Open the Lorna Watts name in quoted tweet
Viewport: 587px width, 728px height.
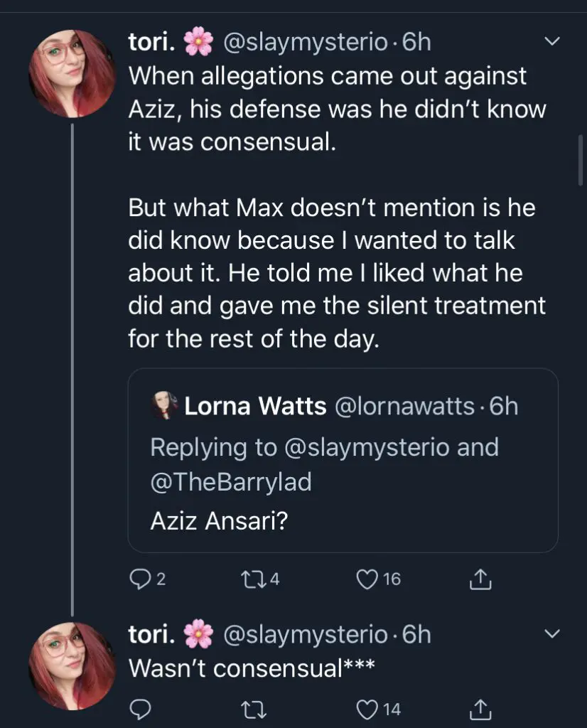pyautogui.click(x=255, y=407)
